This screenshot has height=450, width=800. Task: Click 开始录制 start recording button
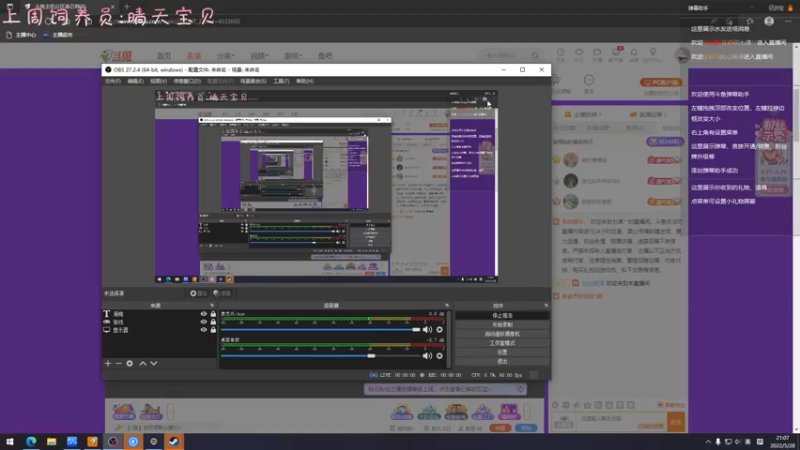click(x=502, y=325)
